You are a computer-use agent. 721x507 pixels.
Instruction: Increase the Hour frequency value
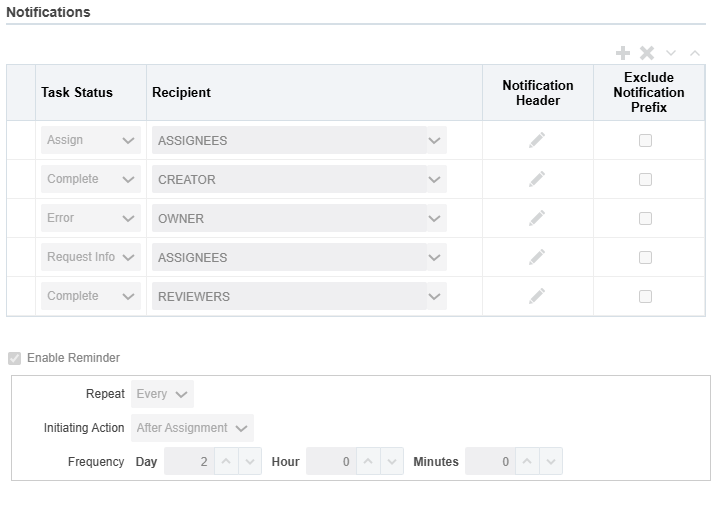pyautogui.click(x=368, y=461)
